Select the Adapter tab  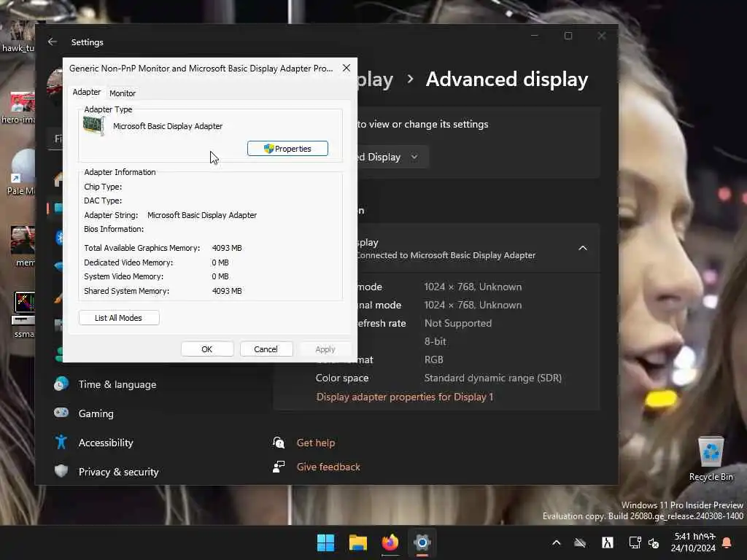(87, 92)
